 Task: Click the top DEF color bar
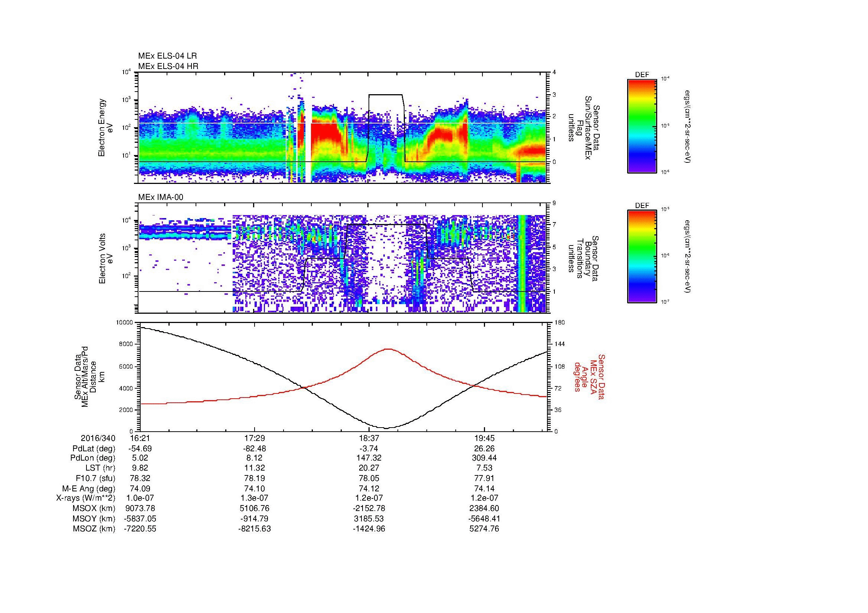(x=642, y=126)
